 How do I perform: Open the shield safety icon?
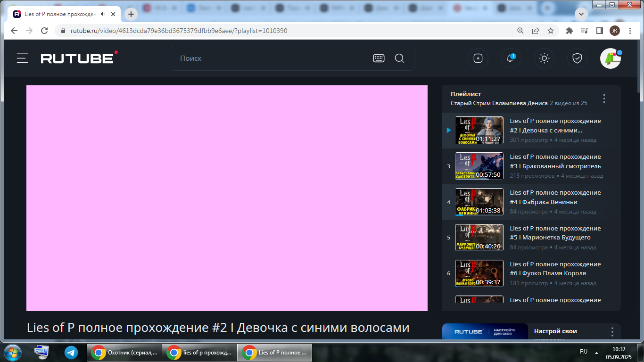pos(577,58)
